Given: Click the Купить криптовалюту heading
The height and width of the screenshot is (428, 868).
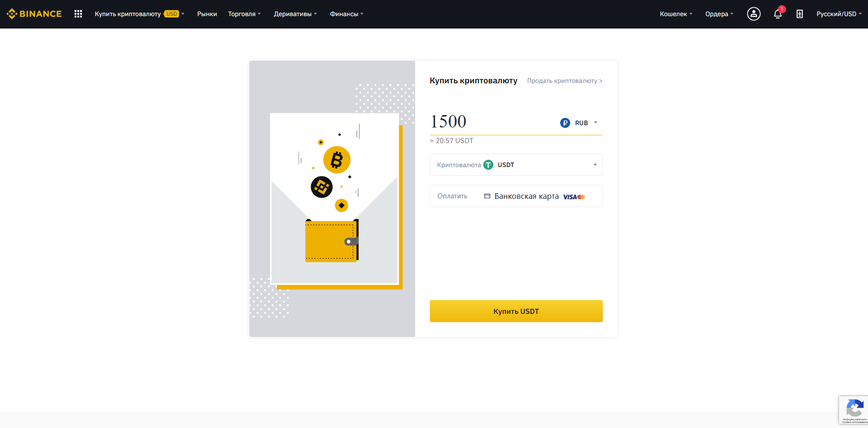Looking at the screenshot, I should tap(474, 81).
